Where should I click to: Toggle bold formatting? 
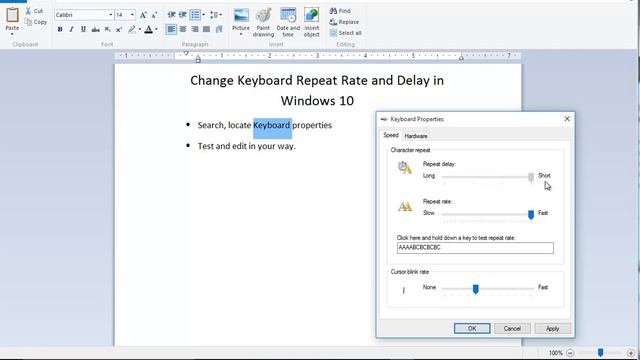pos(60,29)
